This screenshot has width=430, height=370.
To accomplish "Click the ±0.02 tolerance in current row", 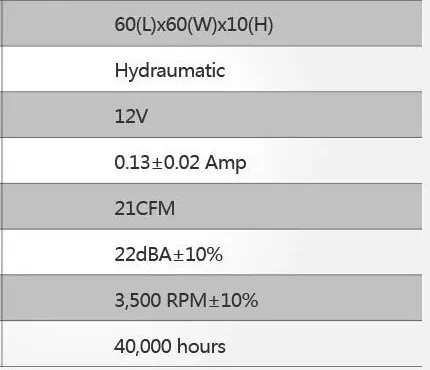I will pos(176,162).
